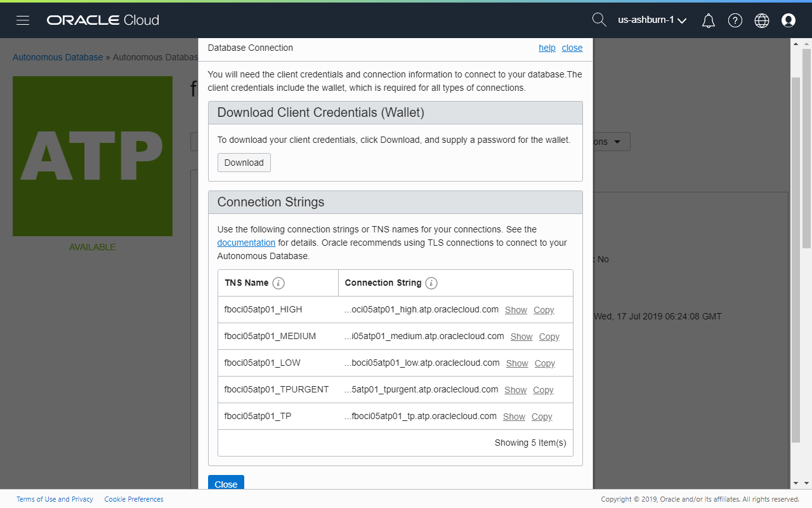Show the fboci05atp01_HIGH connection string
Image resolution: width=812 pixels, height=508 pixels.
(516, 310)
